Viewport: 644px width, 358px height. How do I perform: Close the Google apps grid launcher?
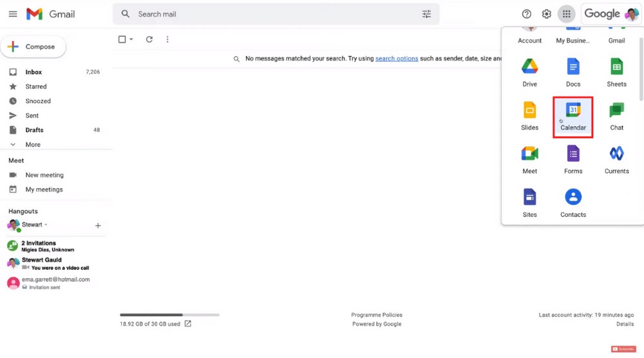pyautogui.click(x=566, y=14)
